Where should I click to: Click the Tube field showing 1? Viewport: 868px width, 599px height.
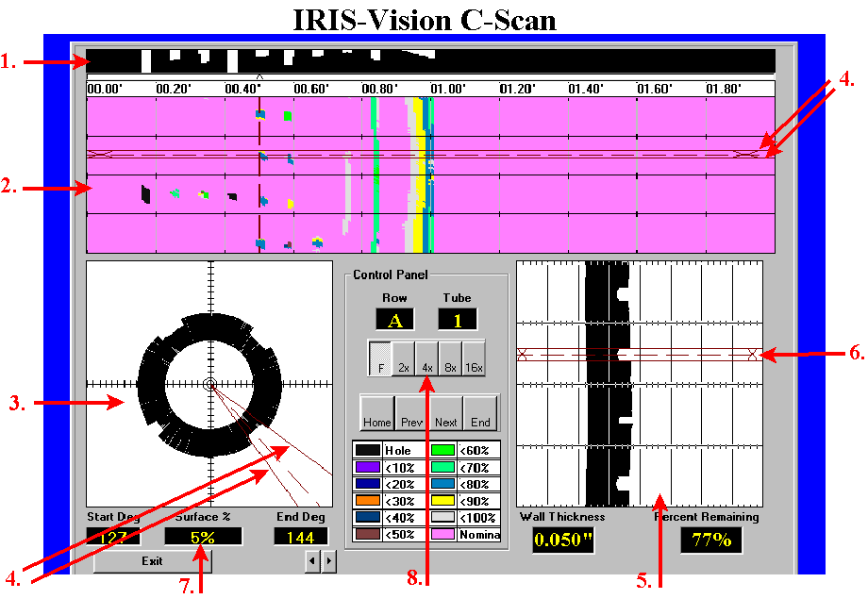tap(458, 320)
